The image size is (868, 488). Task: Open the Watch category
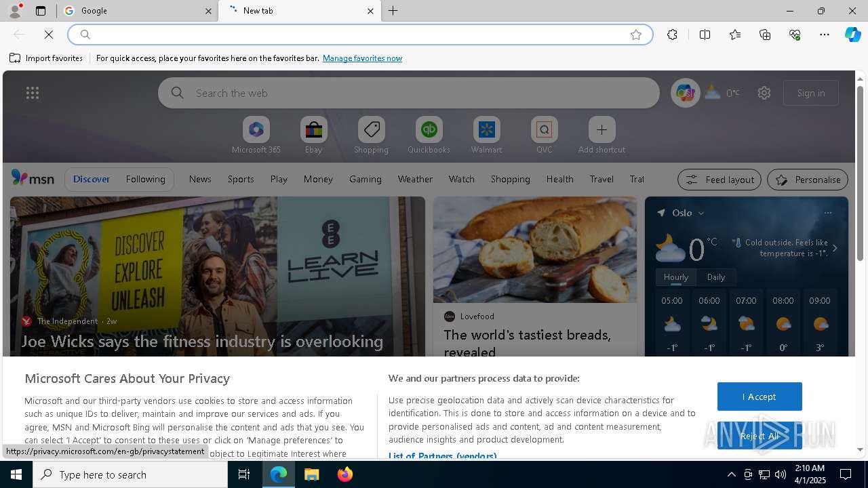tap(462, 179)
